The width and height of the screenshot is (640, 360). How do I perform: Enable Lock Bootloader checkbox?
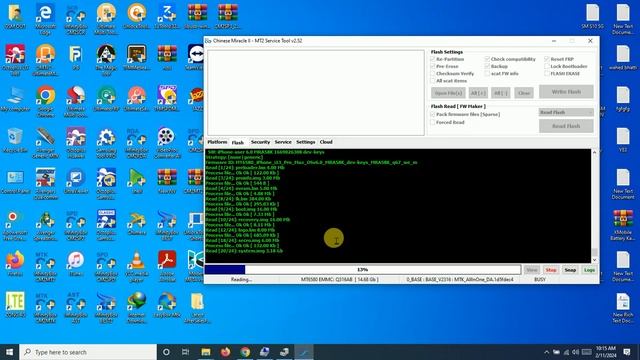pyautogui.click(x=547, y=66)
